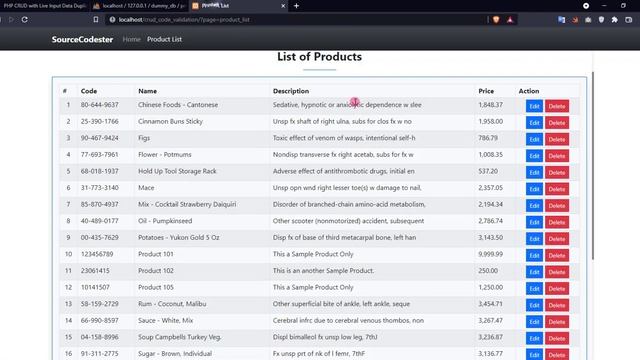640x360 pixels.
Task: Open the Product List navbar link
Action: (x=164, y=39)
